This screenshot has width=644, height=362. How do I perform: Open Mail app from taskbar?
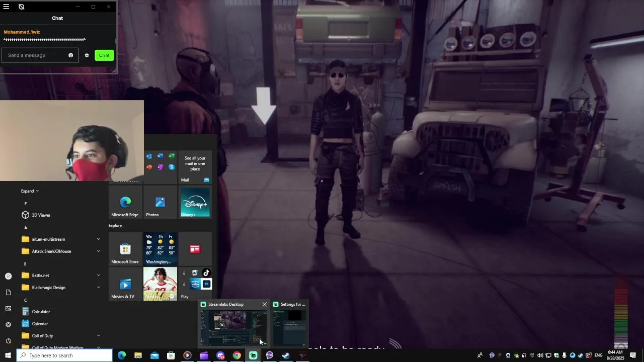click(x=154, y=355)
